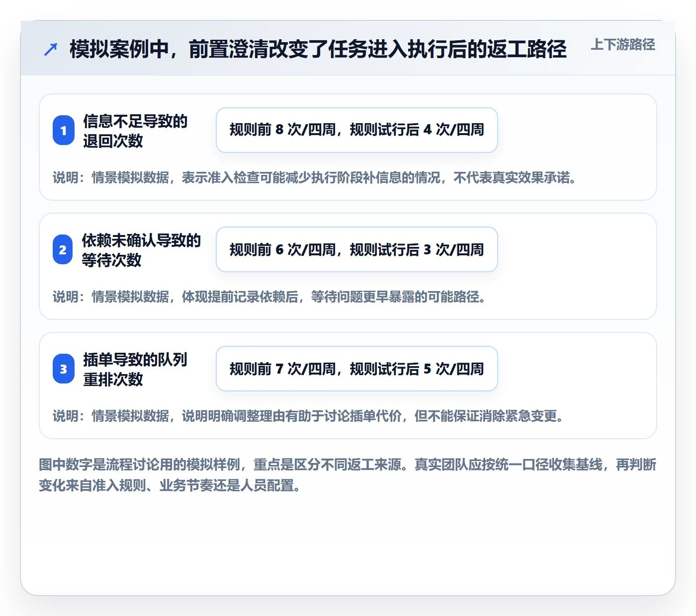Click the note about 提前记录依赖后等待问题更早暴露
Image resolution: width=696 pixels, height=616 pixels.
[269, 297]
